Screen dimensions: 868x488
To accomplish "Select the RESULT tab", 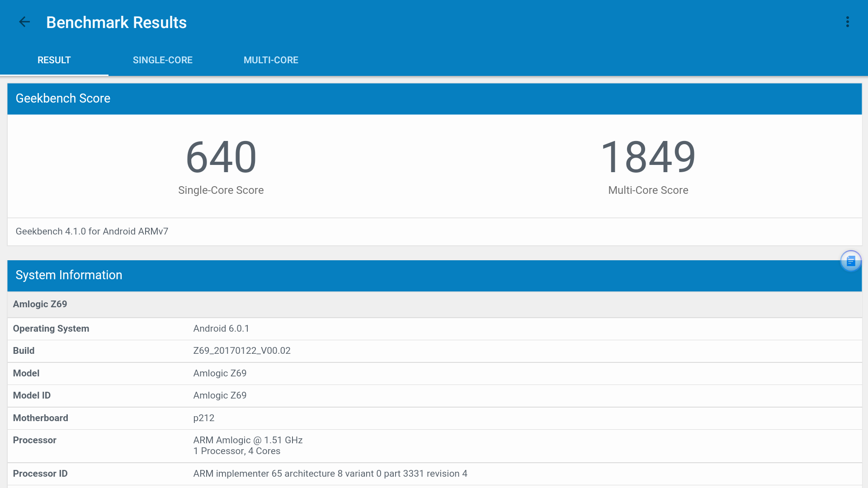I will point(54,60).
